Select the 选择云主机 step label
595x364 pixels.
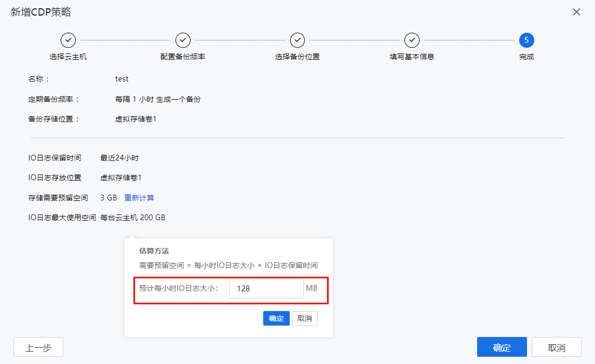(69, 57)
